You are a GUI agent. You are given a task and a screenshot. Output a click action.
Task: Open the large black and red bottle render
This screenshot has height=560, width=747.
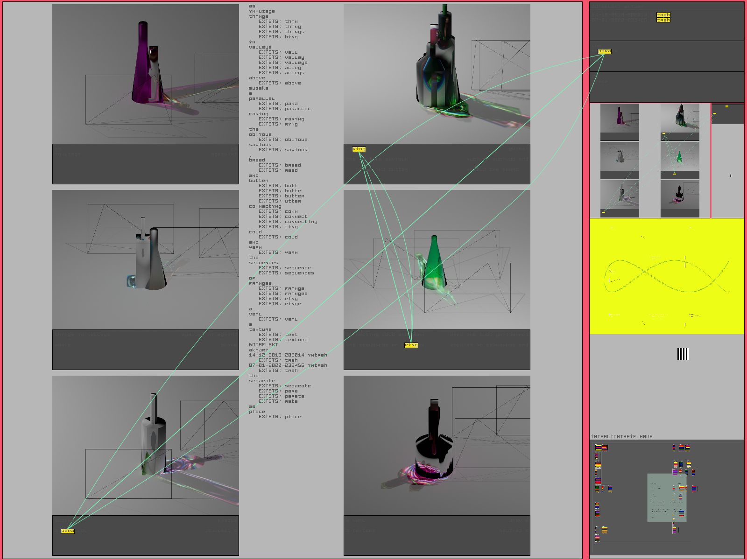[x=437, y=445]
